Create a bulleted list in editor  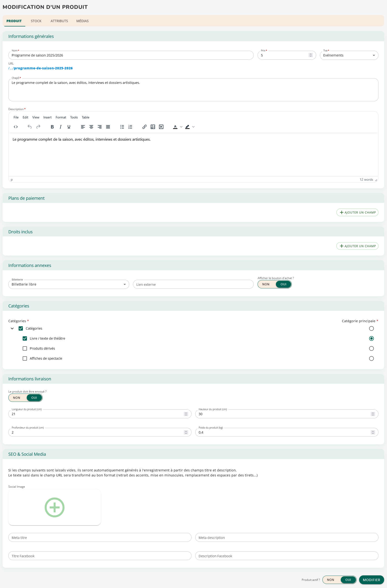[122, 127]
